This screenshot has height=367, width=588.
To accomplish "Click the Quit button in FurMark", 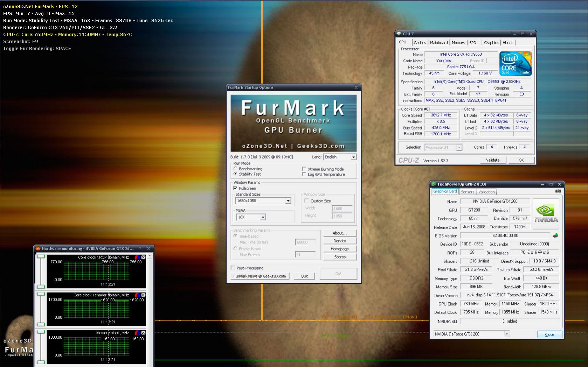I will 304,276.
